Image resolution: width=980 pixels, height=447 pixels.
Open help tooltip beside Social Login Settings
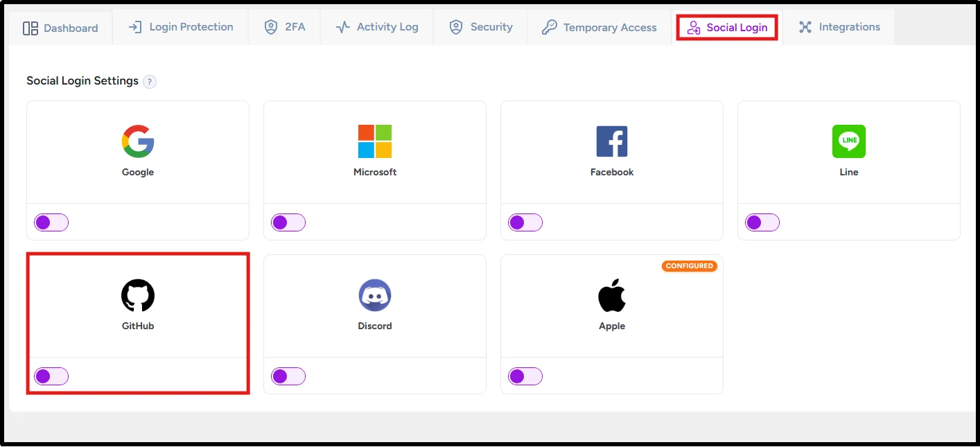tap(150, 82)
